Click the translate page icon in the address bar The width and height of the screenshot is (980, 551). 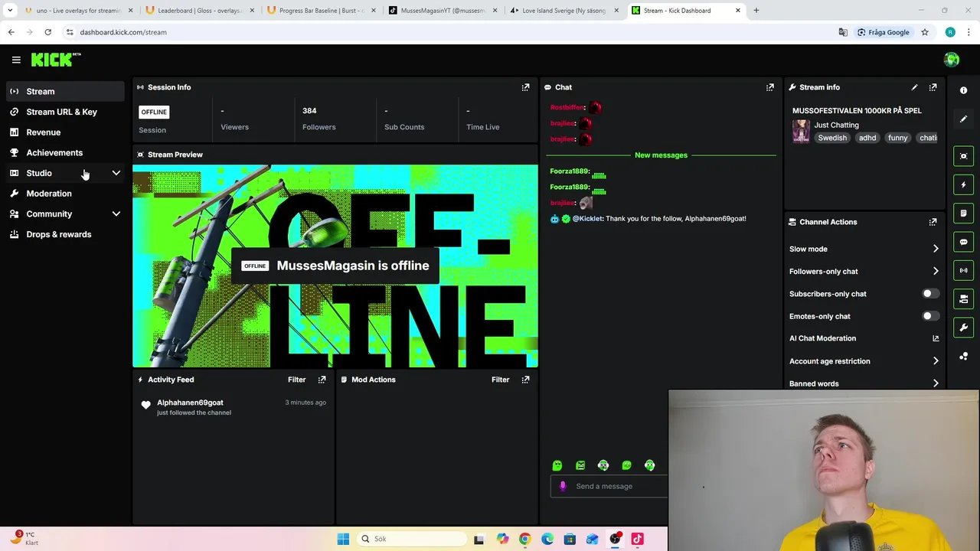click(x=843, y=32)
